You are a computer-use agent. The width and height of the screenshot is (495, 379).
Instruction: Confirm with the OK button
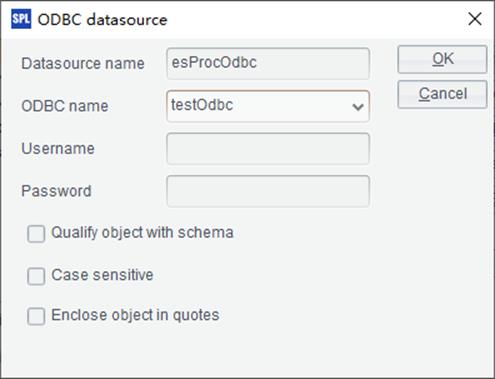(x=442, y=59)
